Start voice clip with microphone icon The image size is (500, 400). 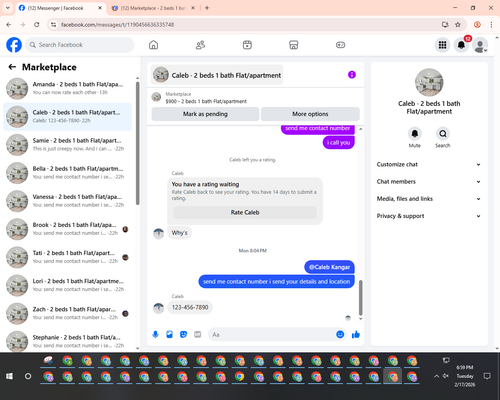pos(155,334)
